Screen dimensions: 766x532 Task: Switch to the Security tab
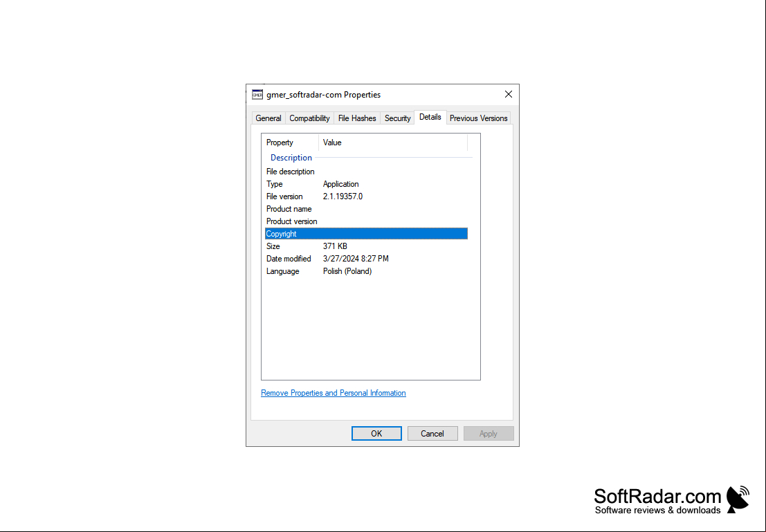pyautogui.click(x=397, y=118)
